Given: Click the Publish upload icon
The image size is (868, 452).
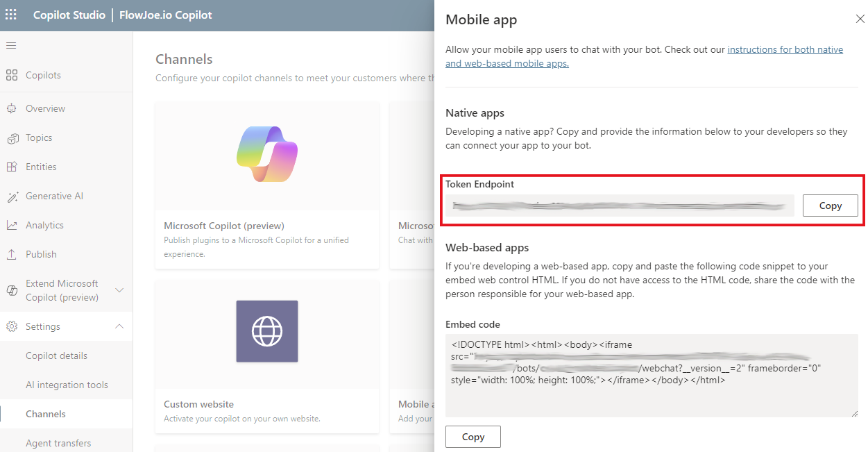Looking at the screenshot, I should (x=12, y=255).
